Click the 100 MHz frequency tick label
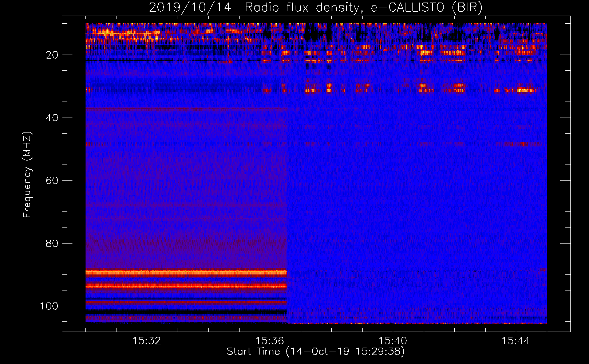Image resolution: width=589 pixels, height=364 pixels. coord(49,306)
